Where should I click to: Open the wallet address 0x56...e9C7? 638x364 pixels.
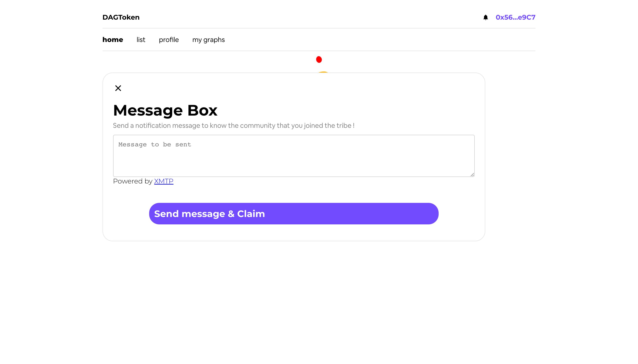click(x=515, y=17)
